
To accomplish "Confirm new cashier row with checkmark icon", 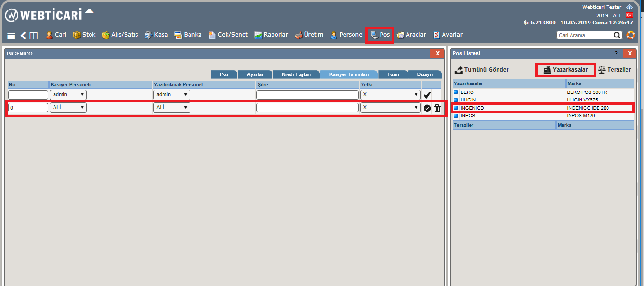I will (427, 95).
